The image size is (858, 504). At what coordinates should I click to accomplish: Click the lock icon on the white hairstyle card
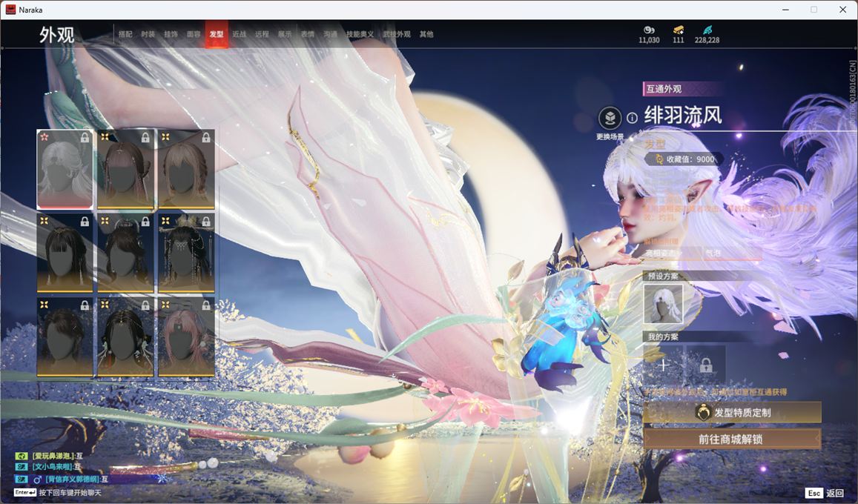(85, 138)
